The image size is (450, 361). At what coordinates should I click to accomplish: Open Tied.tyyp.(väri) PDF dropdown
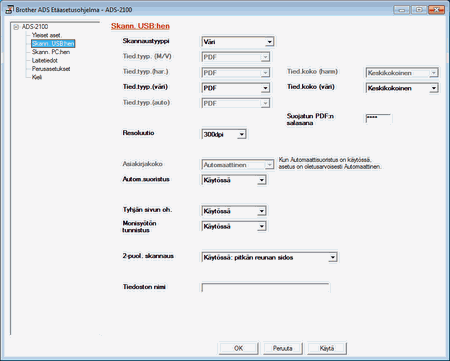click(x=235, y=88)
